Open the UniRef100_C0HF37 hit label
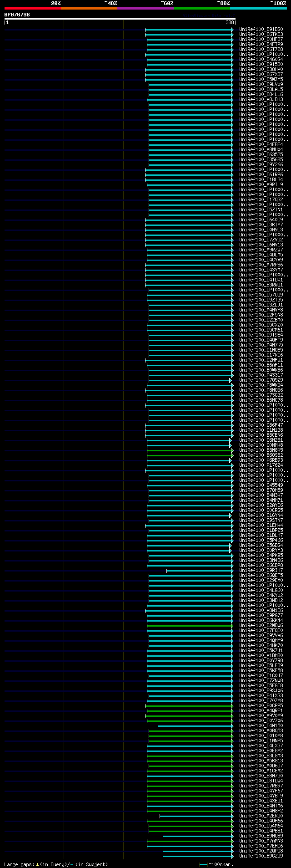Viewport: 291px width, 868px height. [x=261, y=39]
